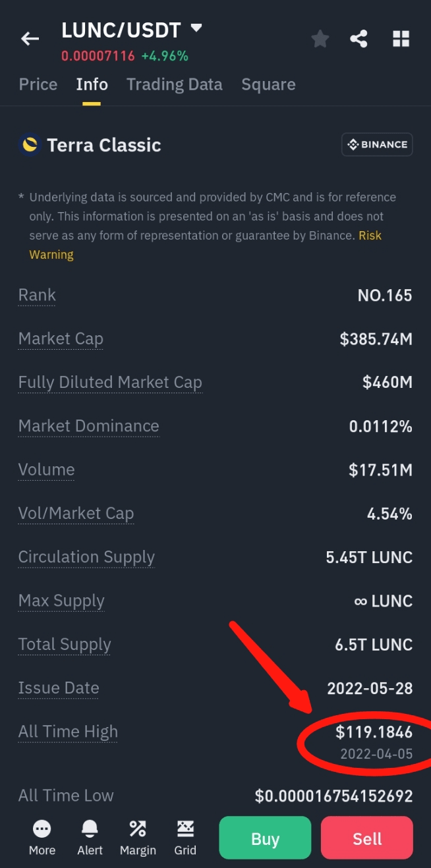Tap the back arrow icon

[30, 39]
